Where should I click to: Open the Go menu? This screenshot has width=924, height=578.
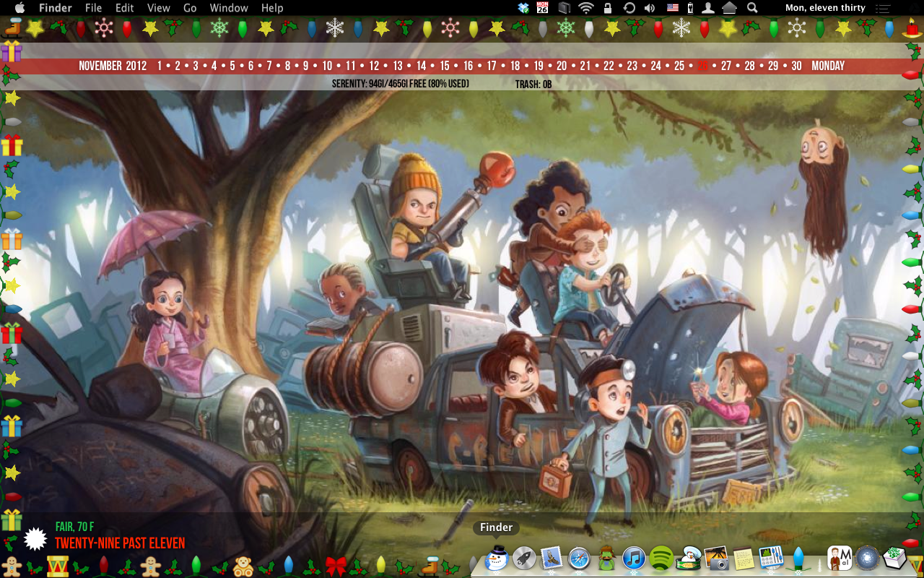[x=190, y=8]
